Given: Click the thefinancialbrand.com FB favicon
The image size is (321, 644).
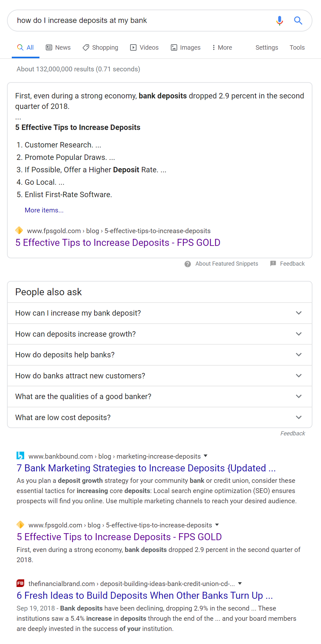Looking at the screenshot, I should pyautogui.click(x=20, y=583).
